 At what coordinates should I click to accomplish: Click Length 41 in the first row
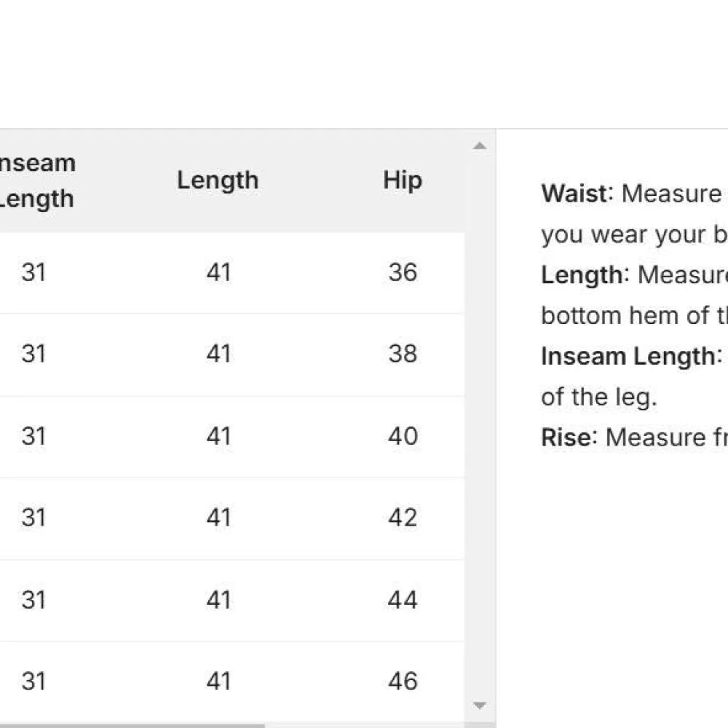[218, 272]
